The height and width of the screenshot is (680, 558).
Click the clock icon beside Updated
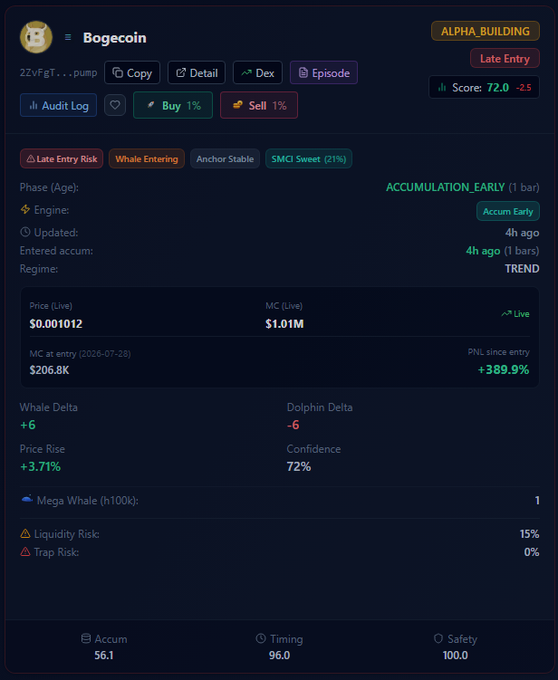click(x=25, y=232)
